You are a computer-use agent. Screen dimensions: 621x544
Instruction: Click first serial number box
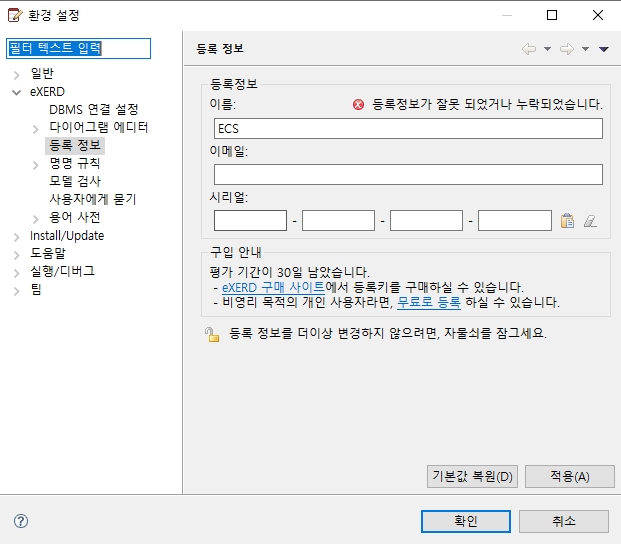tap(250, 221)
